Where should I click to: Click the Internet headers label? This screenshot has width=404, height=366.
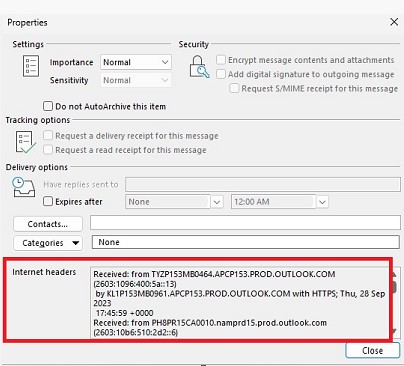pyautogui.click(x=44, y=272)
